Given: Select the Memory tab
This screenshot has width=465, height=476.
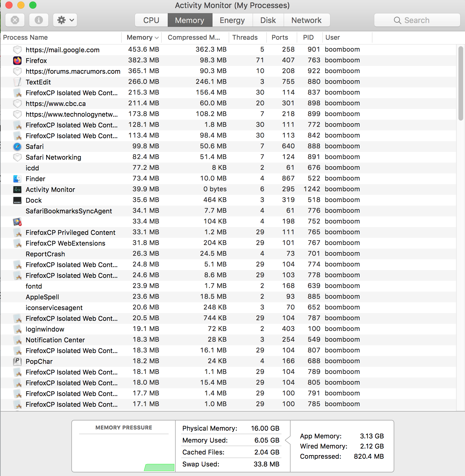Looking at the screenshot, I should 190,20.
